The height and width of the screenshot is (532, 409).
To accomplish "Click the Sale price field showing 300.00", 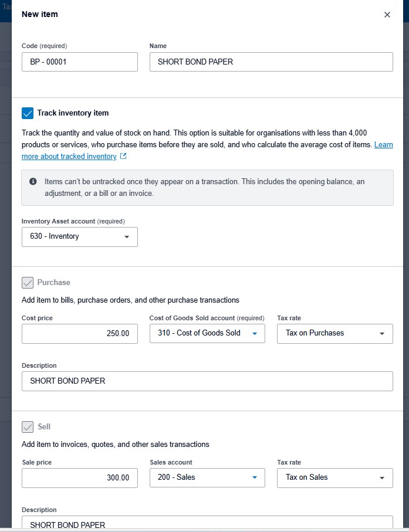I will pyautogui.click(x=80, y=477).
